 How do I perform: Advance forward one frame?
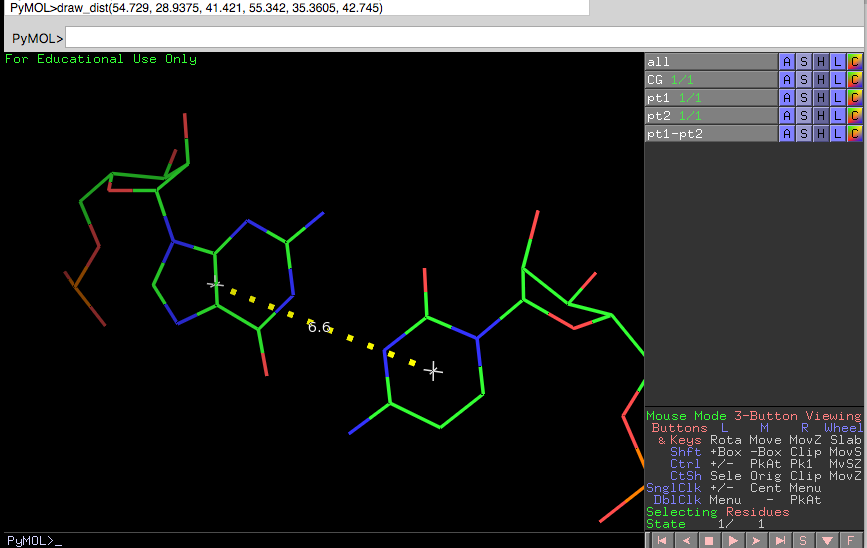click(x=758, y=540)
